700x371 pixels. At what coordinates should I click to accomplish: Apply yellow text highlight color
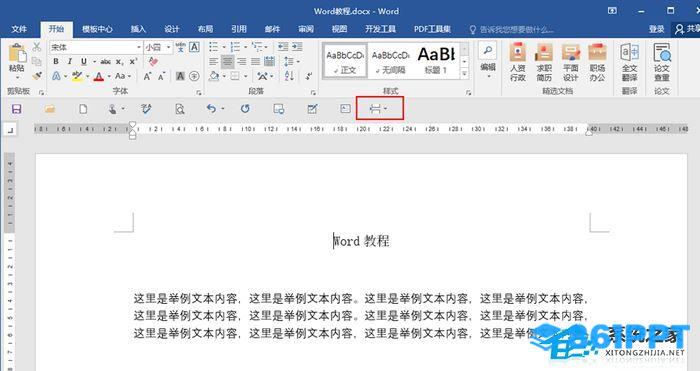77,76
